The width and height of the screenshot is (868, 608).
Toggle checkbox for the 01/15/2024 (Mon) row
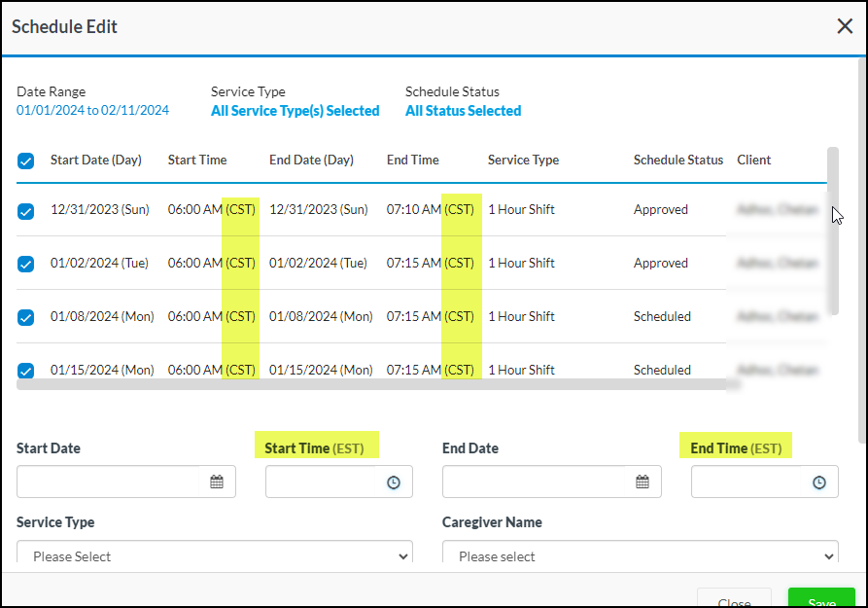pos(26,370)
